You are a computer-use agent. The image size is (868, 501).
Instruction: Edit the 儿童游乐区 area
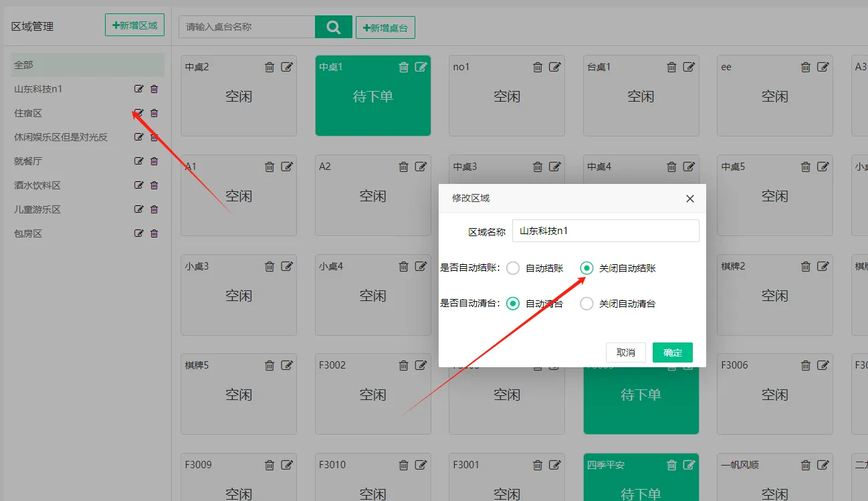pyautogui.click(x=139, y=209)
